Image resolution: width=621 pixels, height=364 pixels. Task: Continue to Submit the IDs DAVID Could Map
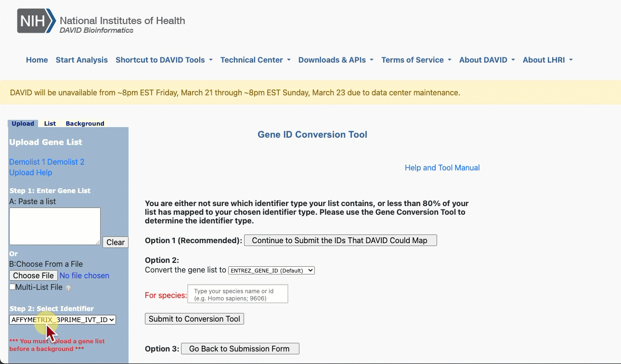pos(340,240)
